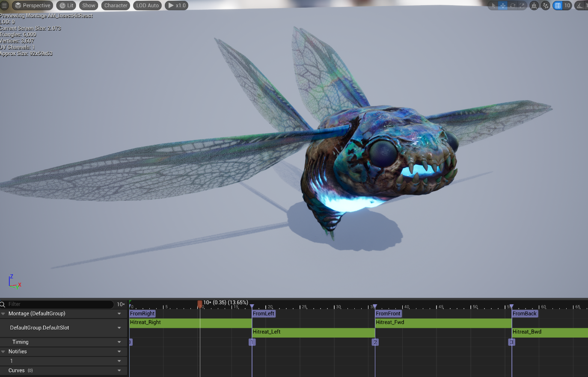Viewport: 588px width, 377px height.
Task: Select the Hitreat_Left animation segment
Action: 313,332
